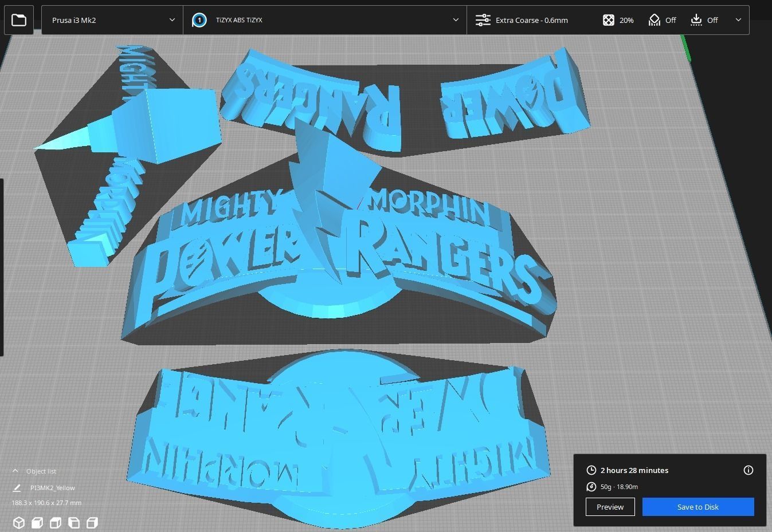Click the left sidebar tool panel handle
Viewport: 772px width, 532px height.
coord(2,267)
